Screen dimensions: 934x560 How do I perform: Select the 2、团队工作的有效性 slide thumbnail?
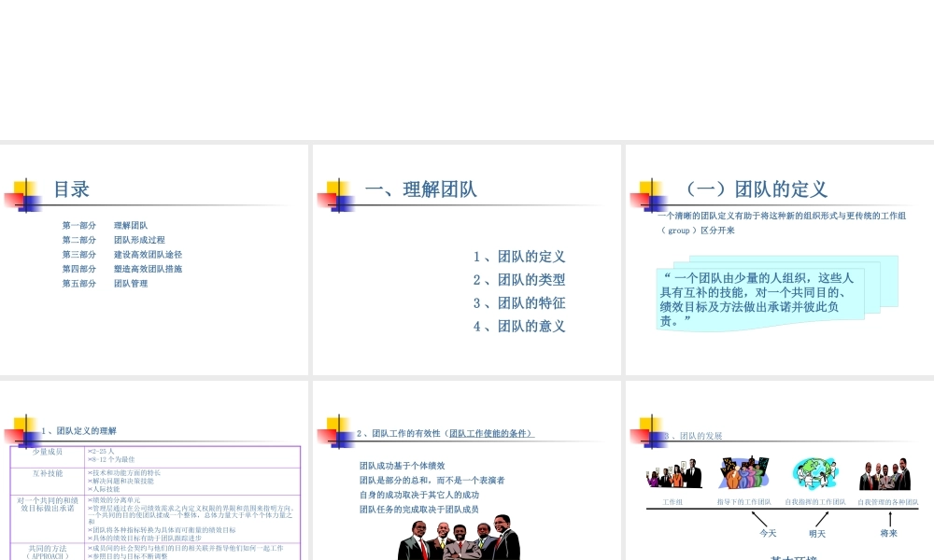pos(466,470)
